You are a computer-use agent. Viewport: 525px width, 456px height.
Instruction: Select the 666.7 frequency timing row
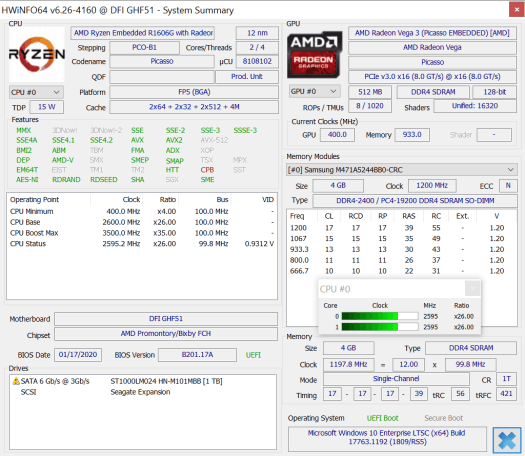coord(401,271)
